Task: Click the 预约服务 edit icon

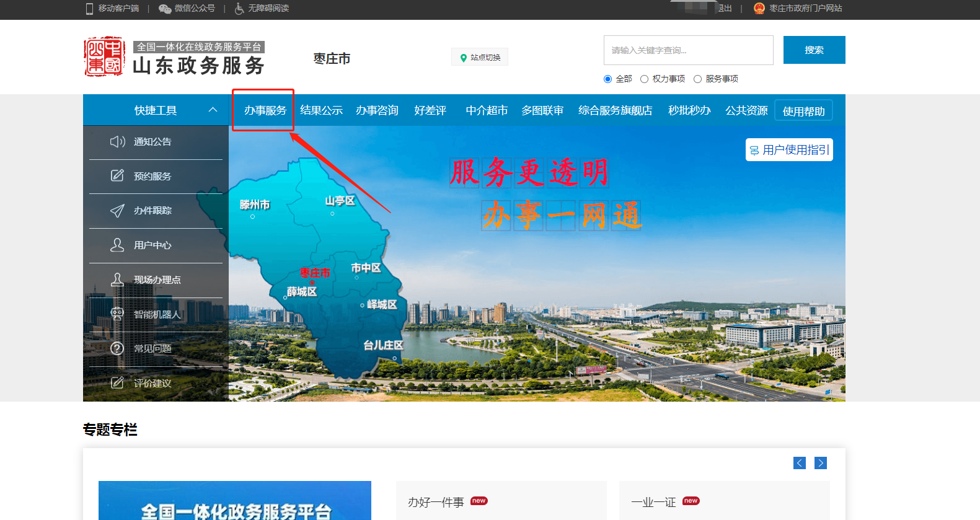Action: (x=117, y=176)
